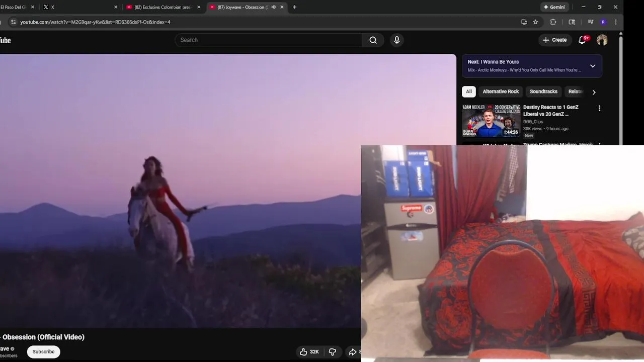Dislike the Obsession video
Image resolution: width=644 pixels, height=362 pixels.
[333, 352]
